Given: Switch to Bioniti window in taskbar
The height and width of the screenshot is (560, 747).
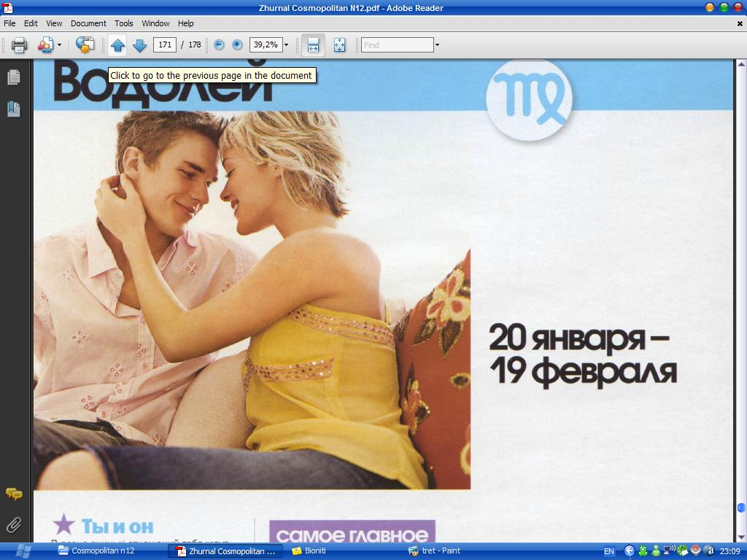Looking at the screenshot, I should (x=309, y=551).
